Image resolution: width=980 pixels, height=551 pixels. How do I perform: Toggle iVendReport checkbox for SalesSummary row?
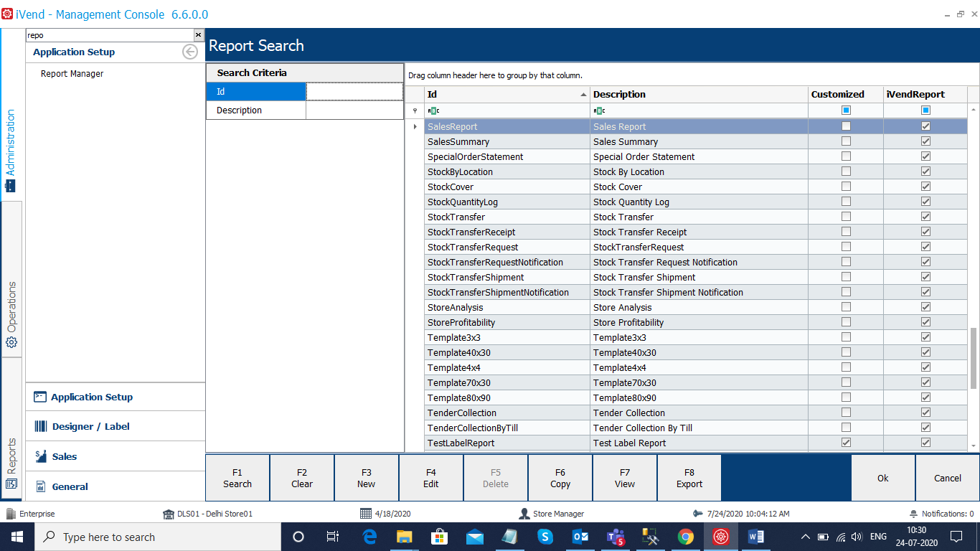(926, 141)
